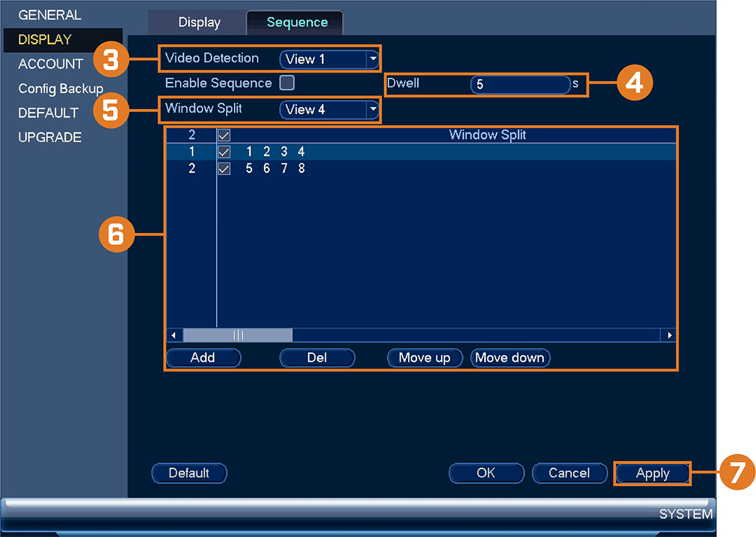Select the '1 2 3 4' sequence row text

coord(275,152)
